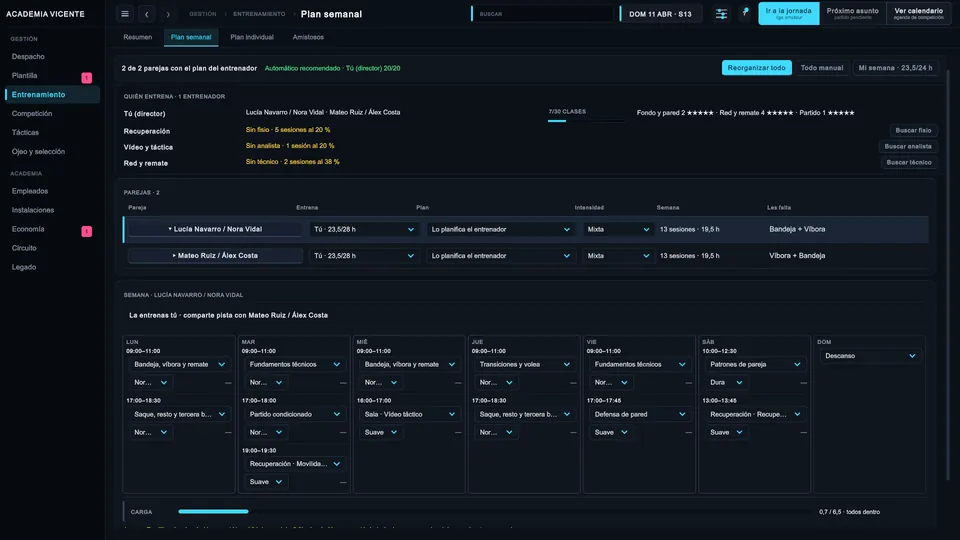This screenshot has height=540, width=960.
Task: Click the Gestión breadcrumb
Action: pos(203,14)
